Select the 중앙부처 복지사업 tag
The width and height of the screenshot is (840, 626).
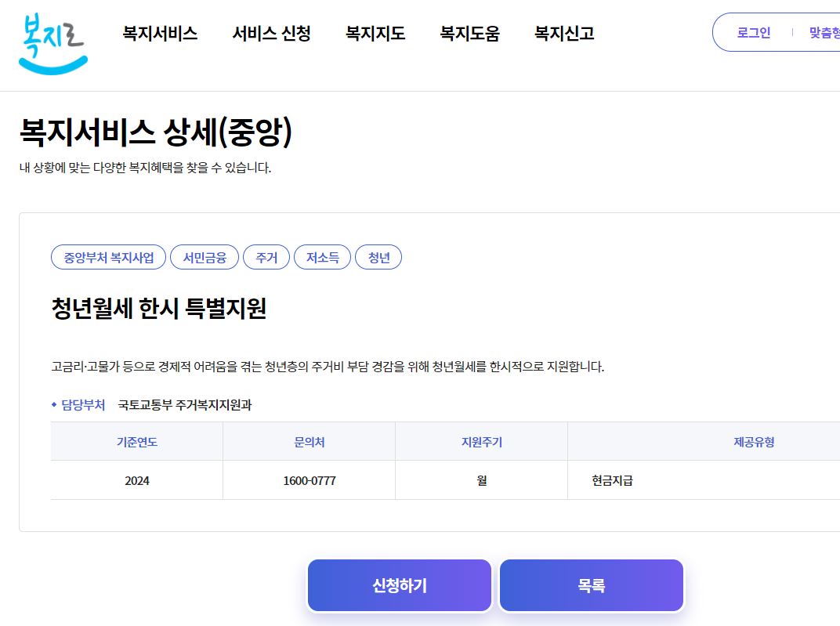click(108, 257)
